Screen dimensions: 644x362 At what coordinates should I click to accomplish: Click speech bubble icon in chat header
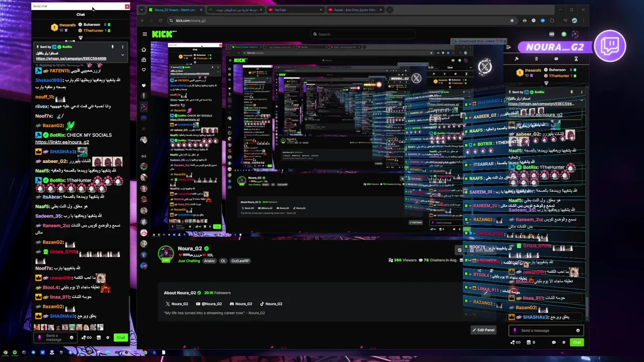556,59
